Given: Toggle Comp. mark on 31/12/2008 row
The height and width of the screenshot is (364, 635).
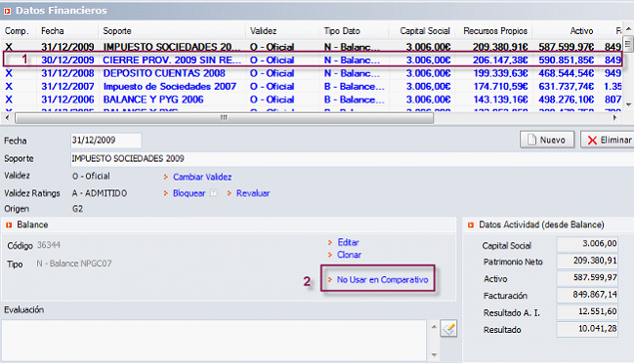Looking at the screenshot, I should tap(9, 73).
